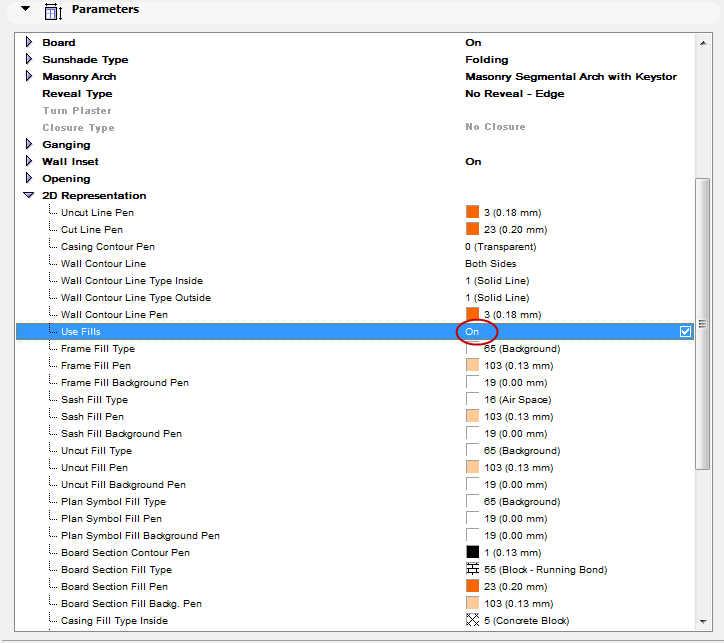Viewport: 724px width, 643px height.
Task: Select the Reveal Type parameter row
Action: [x=77, y=94]
